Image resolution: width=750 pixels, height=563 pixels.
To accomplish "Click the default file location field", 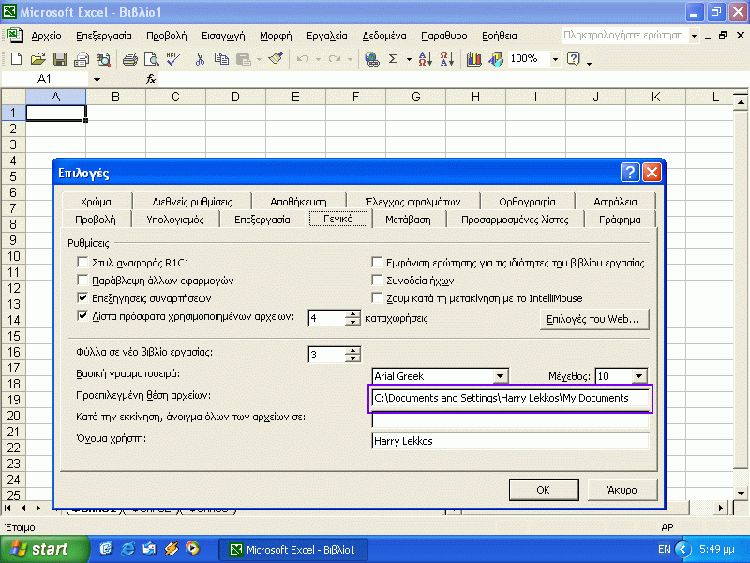I will pyautogui.click(x=510, y=398).
